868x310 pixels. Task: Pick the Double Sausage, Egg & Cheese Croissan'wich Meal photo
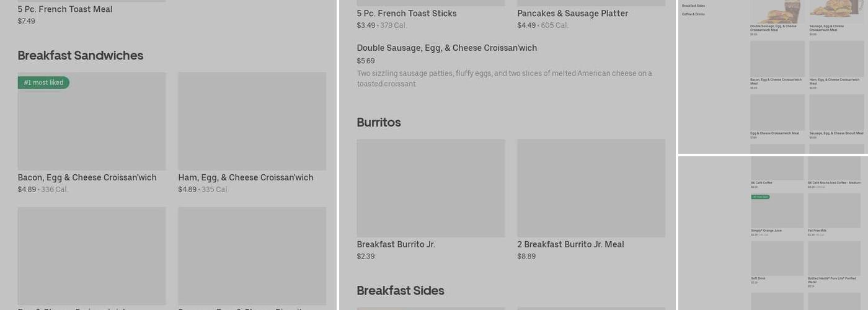[777, 12]
